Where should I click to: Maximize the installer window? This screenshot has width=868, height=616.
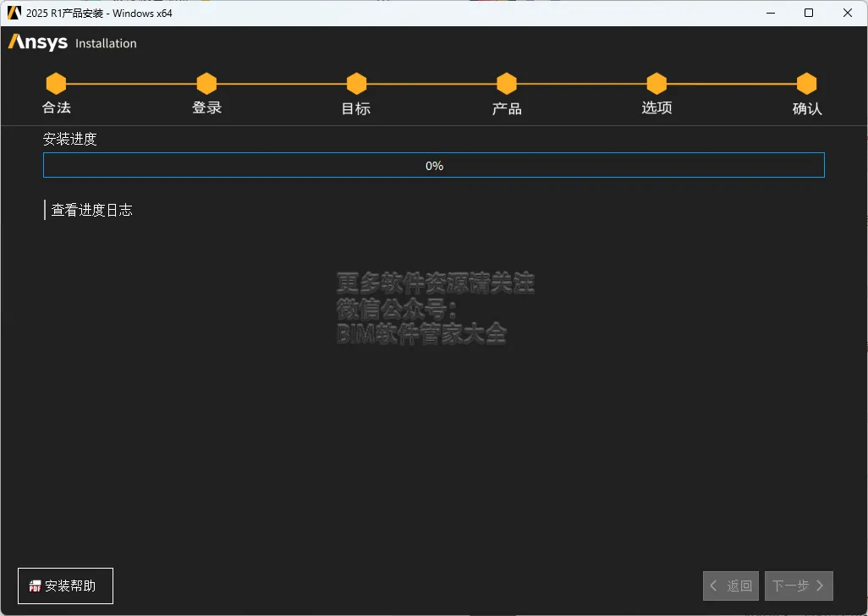pyautogui.click(x=809, y=13)
